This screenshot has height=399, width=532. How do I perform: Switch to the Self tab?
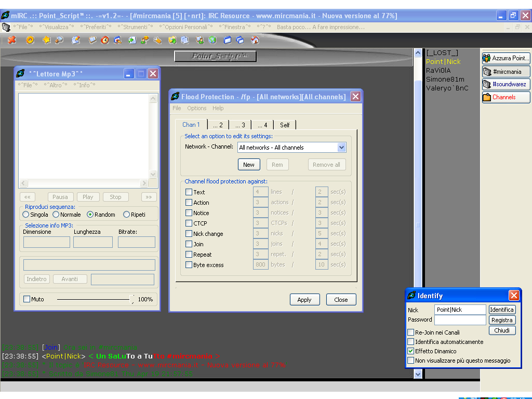coord(285,125)
